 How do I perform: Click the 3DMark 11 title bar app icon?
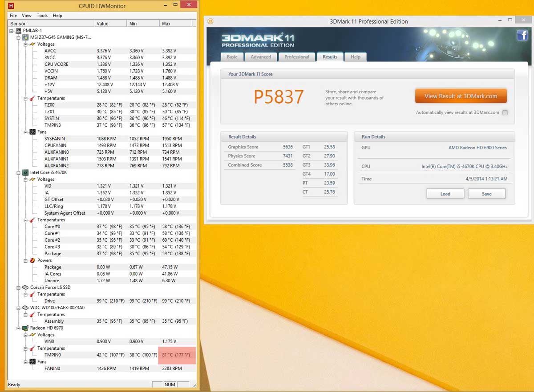tap(210, 21)
